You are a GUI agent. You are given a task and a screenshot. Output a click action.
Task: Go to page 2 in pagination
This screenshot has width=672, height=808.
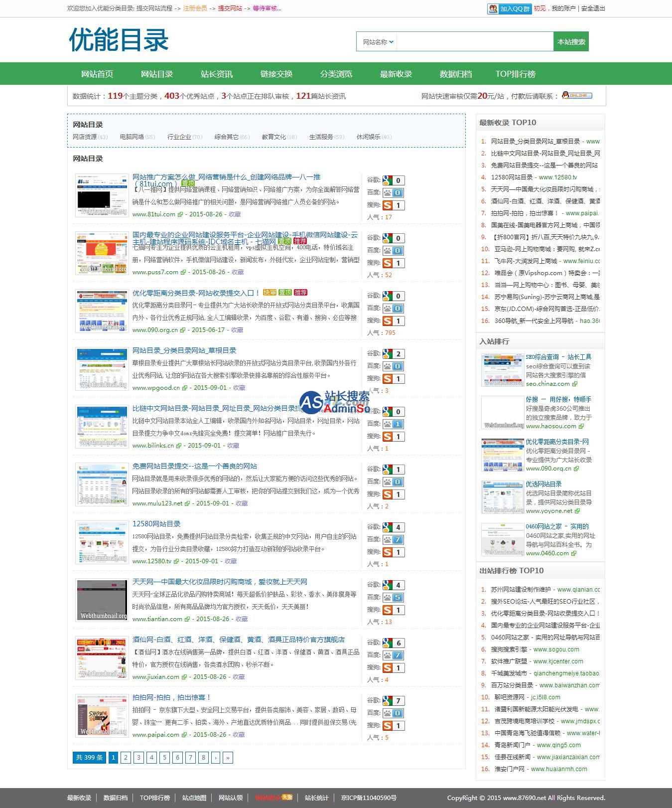pyautogui.click(x=126, y=758)
